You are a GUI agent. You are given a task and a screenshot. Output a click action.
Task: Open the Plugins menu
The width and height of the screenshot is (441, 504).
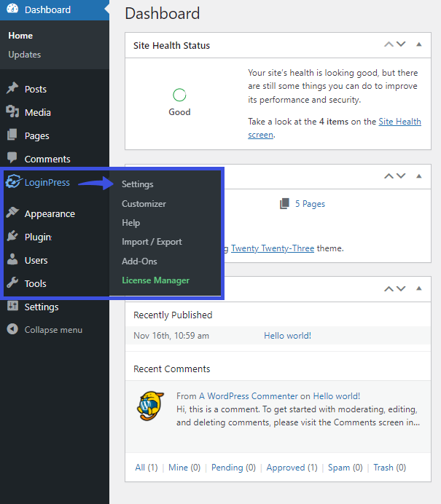[39, 237]
